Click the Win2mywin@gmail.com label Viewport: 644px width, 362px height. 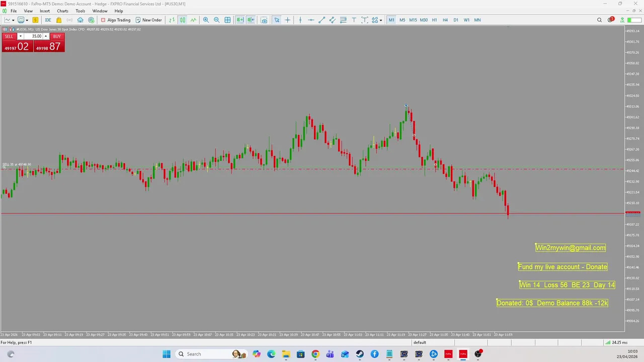[x=571, y=247]
